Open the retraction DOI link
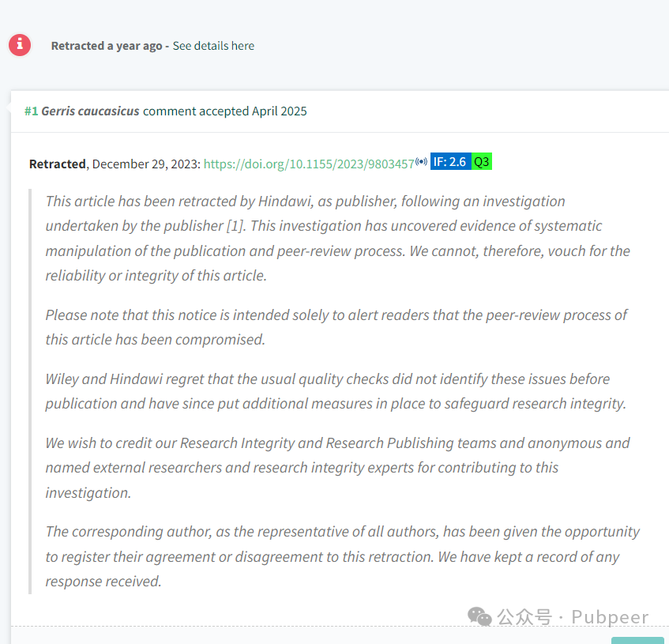This screenshot has width=669, height=644. coord(309,164)
